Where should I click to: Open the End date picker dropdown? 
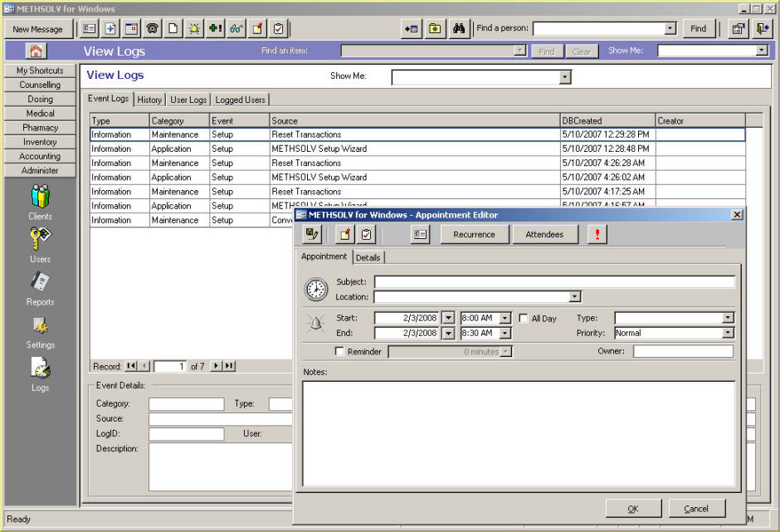(448, 333)
